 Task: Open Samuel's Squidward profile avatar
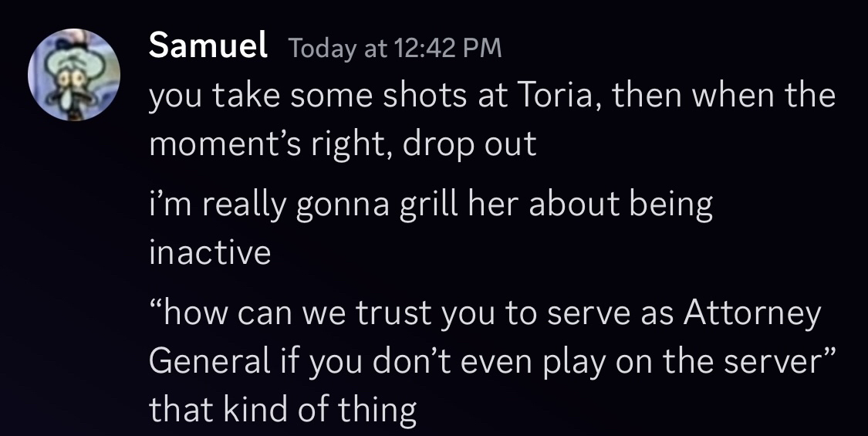73,75
